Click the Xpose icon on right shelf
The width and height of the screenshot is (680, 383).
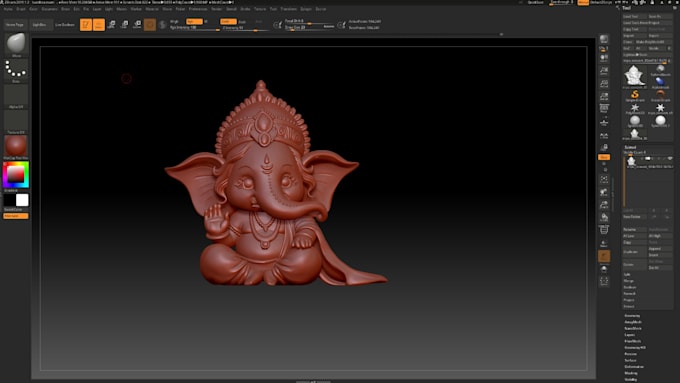click(604, 282)
